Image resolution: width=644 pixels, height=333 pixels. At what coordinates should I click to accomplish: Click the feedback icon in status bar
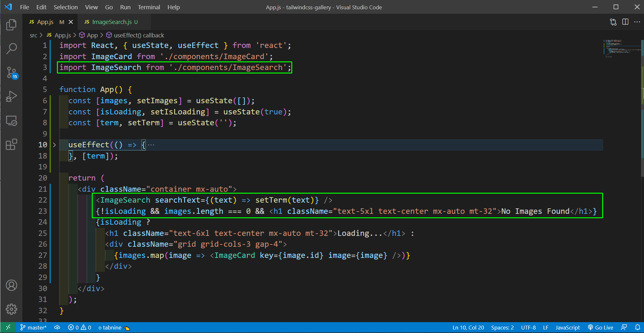624,328
